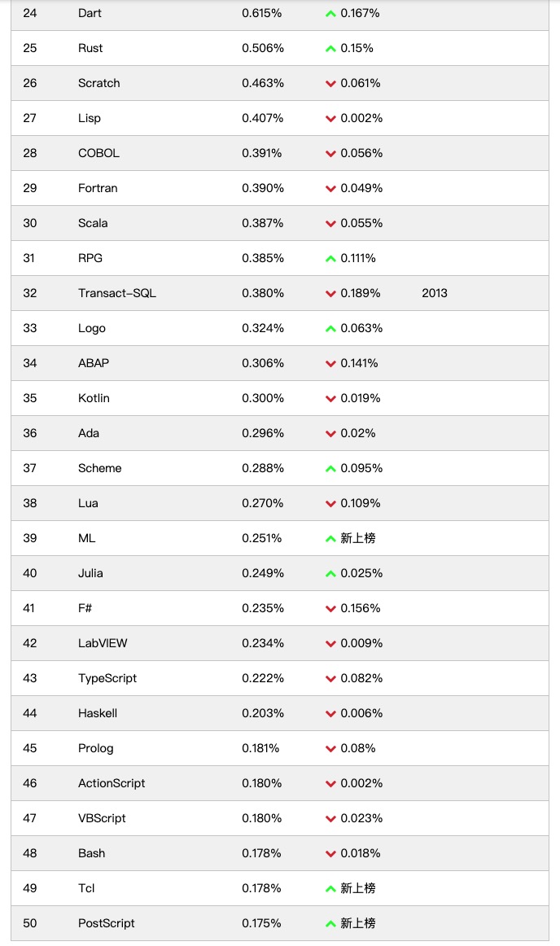Click the red down arrow in Kotlin row
The height and width of the screenshot is (946, 560).
(330, 399)
